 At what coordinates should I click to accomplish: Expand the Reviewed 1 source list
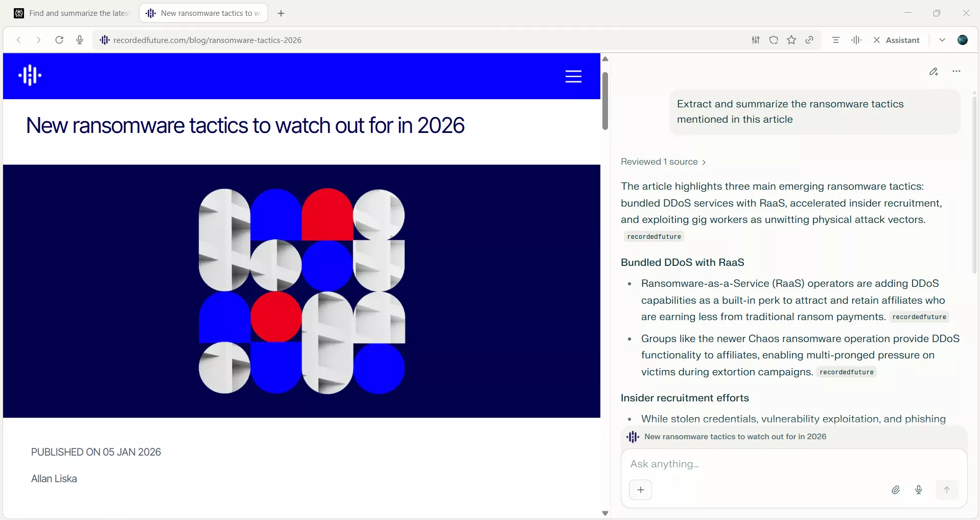663,162
